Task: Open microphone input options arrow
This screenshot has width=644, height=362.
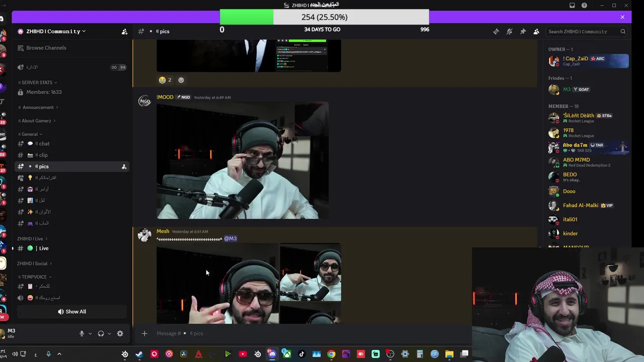Action: 90,333
